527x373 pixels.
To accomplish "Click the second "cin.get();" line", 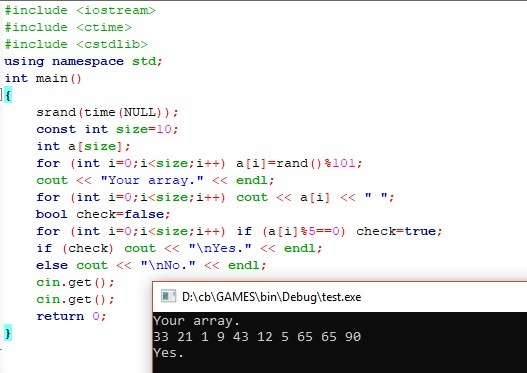I will [75, 299].
